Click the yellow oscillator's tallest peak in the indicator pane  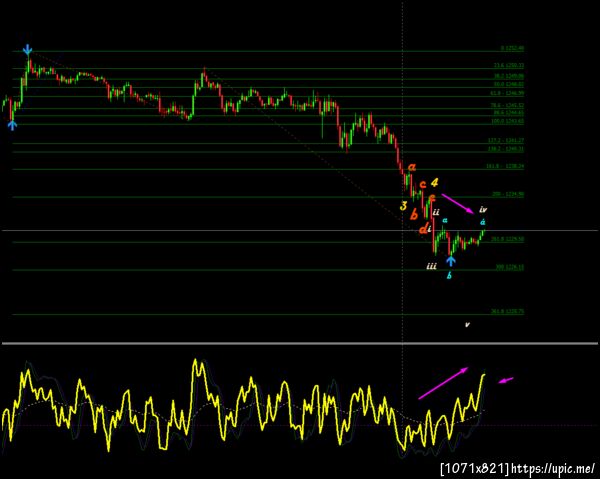[195, 360]
